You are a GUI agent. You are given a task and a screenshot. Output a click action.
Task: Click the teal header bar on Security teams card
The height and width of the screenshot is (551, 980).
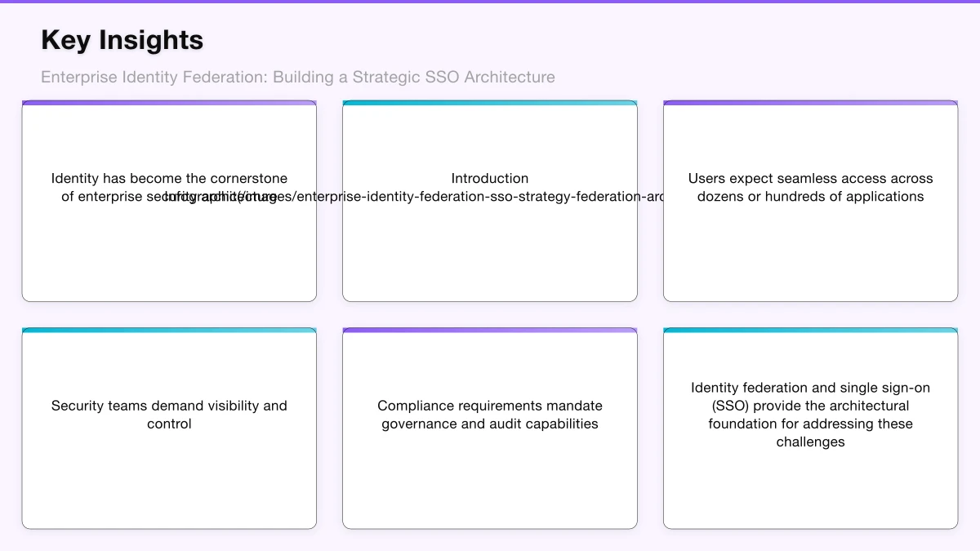[169, 330]
